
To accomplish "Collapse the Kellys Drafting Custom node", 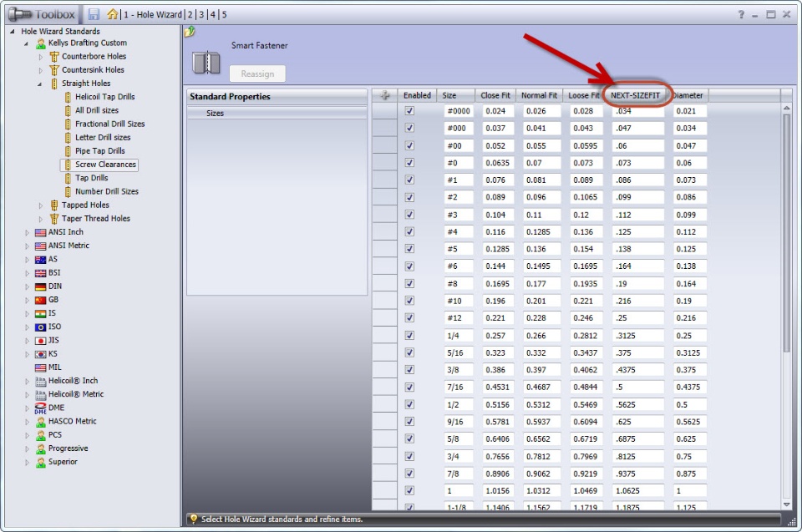I will [x=26, y=44].
